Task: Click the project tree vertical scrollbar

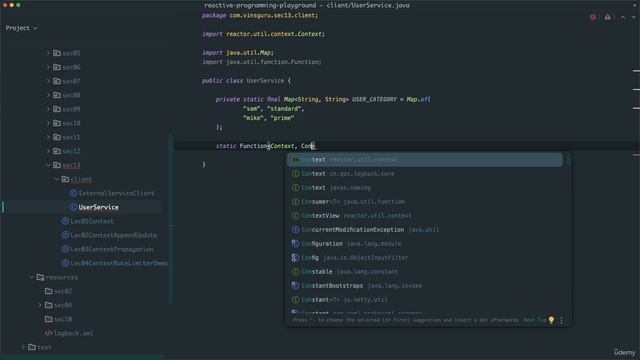Action: (171, 219)
